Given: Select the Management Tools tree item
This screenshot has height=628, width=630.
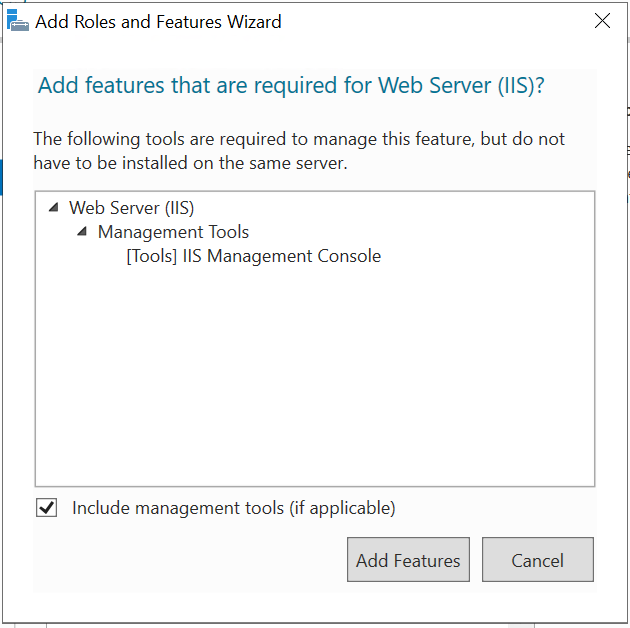Looking at the screenshot, I should tap(173, 232).
